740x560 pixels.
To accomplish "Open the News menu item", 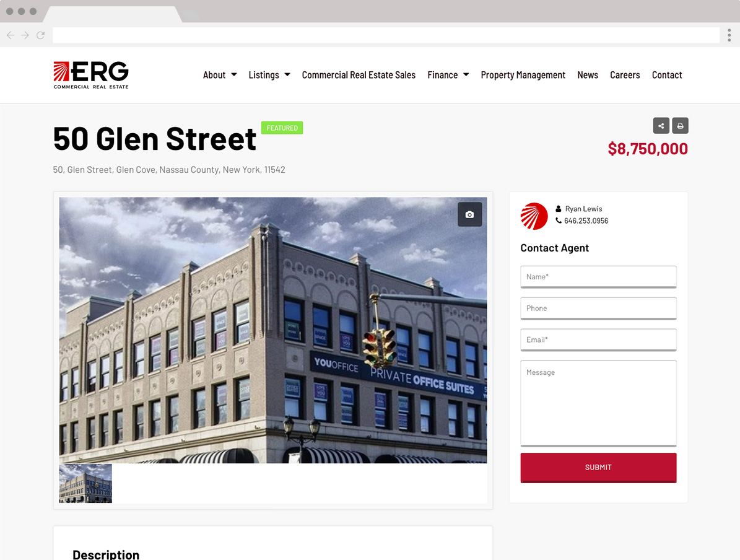I will 588,75.
